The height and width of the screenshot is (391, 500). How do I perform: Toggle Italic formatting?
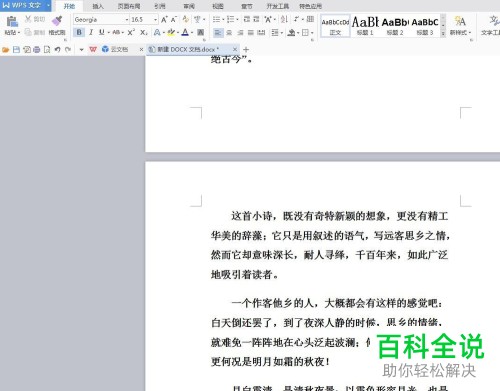point(91,32)
